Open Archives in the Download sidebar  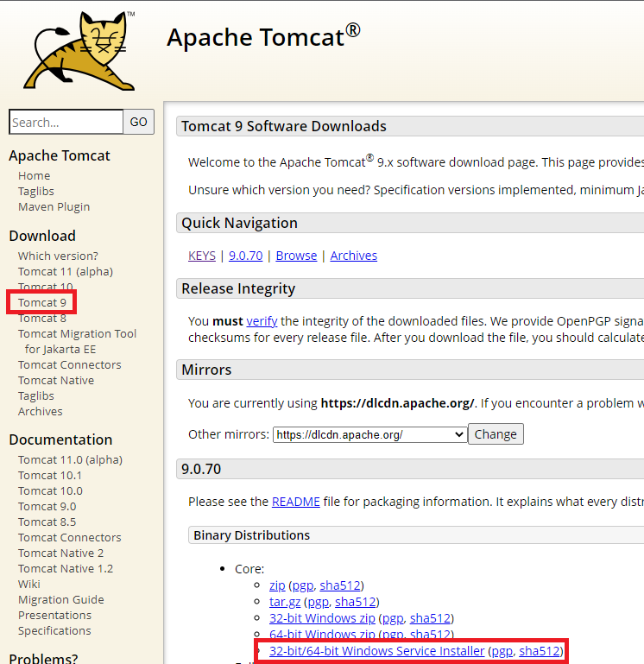point(41,411)
